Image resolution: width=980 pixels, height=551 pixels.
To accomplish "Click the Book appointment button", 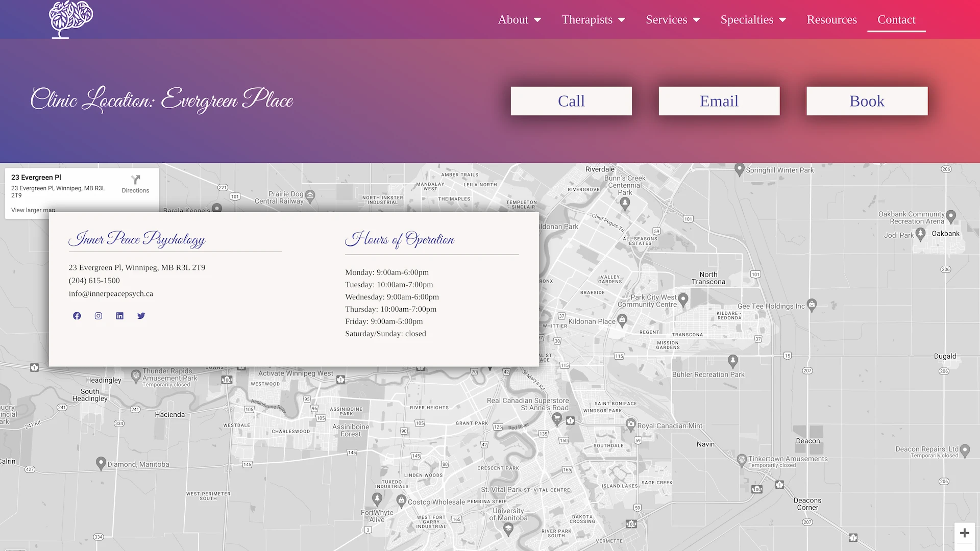I will [867, 101].
